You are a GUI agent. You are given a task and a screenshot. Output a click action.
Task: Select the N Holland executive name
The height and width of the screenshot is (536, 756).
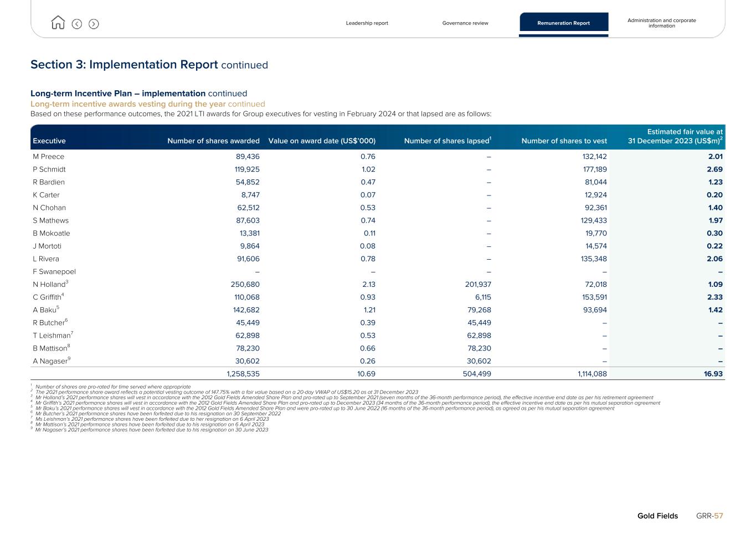[x=49, y=285]
